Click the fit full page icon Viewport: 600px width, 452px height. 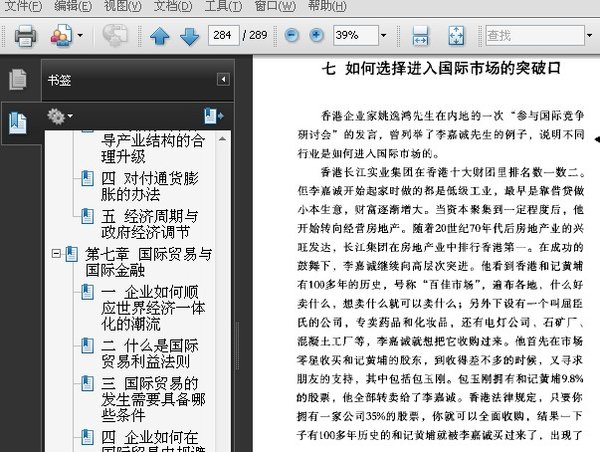click(x=456, y=36)
